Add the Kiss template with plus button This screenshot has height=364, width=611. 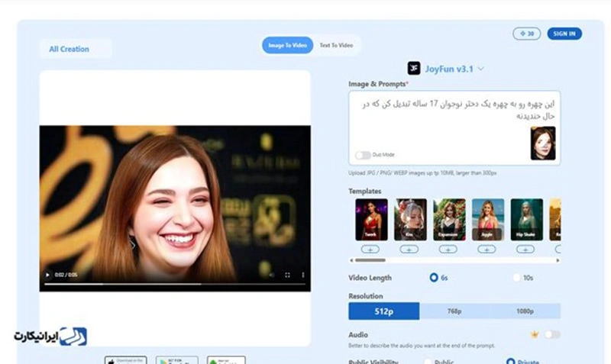pyautogui.click(x=409, y=250)
